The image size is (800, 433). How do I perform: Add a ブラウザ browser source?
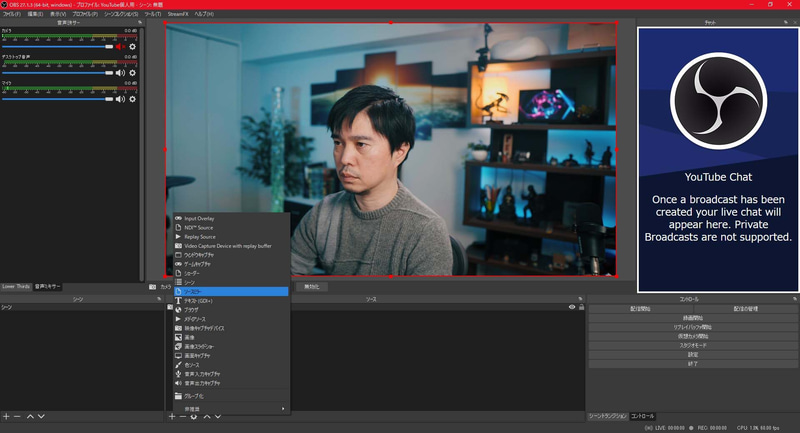pyautogui.click(x=231, y=310)
